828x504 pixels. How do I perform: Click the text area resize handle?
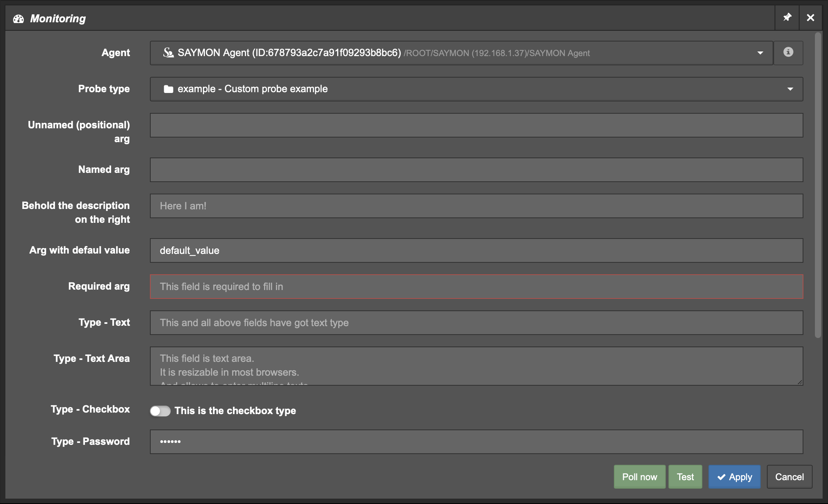pyautogui.click(x=800, y=382)
